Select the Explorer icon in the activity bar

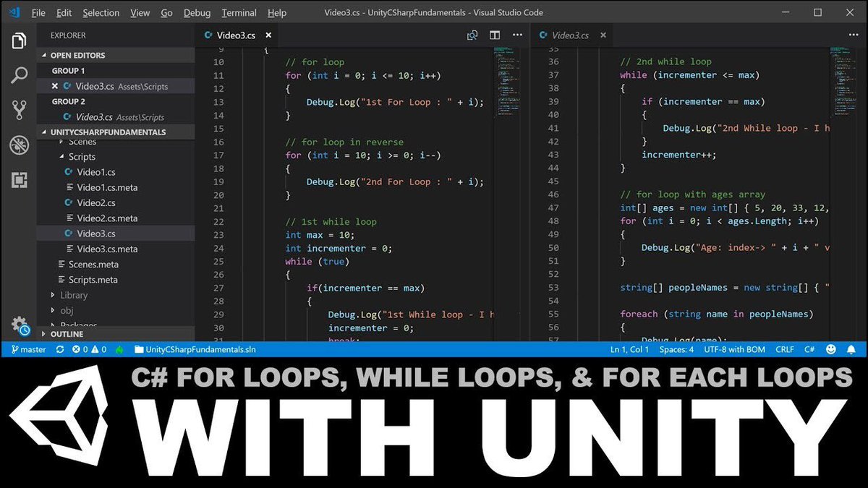point(19,41)
